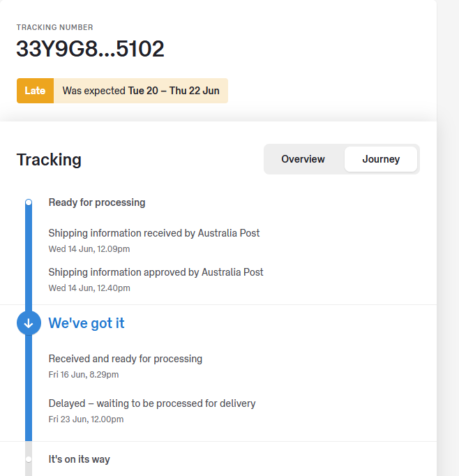
Task: Click the tracking number 33Y9G8...5102
Action: click(90, 49)
